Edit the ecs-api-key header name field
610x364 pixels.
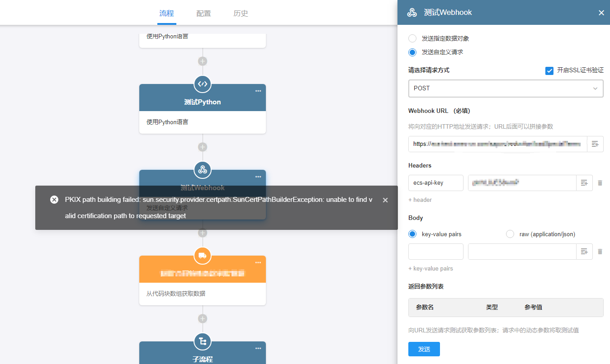tap(436, 183)
